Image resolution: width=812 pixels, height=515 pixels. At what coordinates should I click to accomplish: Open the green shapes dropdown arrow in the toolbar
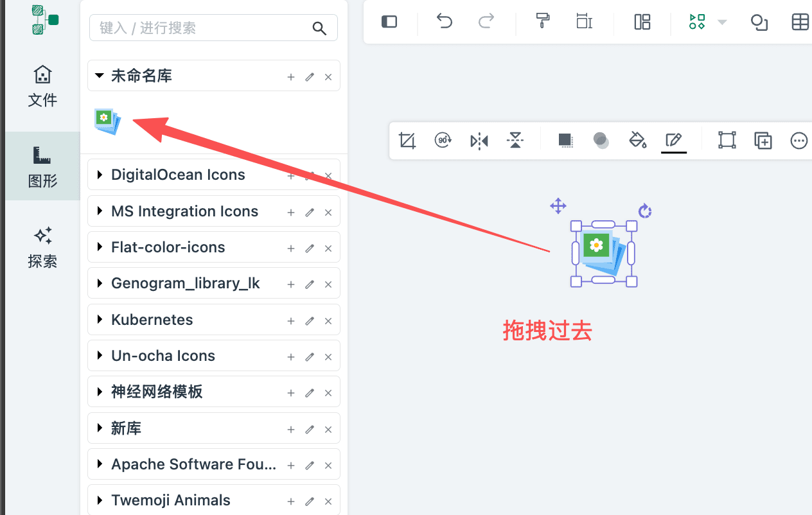pos(721,21)
